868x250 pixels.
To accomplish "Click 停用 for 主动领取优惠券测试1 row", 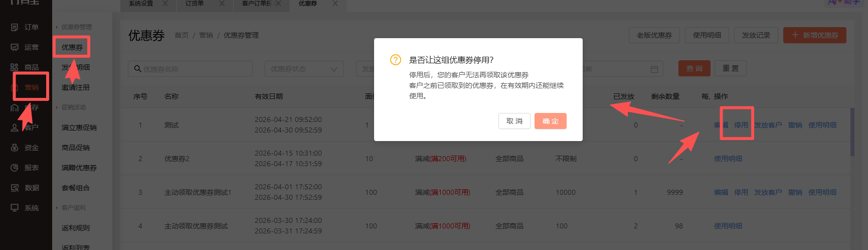I will coord(741,192).
